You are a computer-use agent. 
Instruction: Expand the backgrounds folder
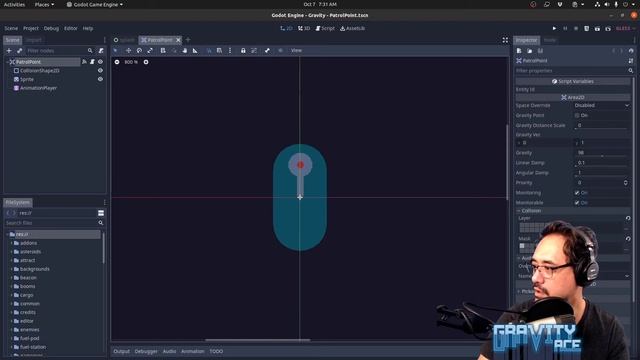(x=11, y=269)
